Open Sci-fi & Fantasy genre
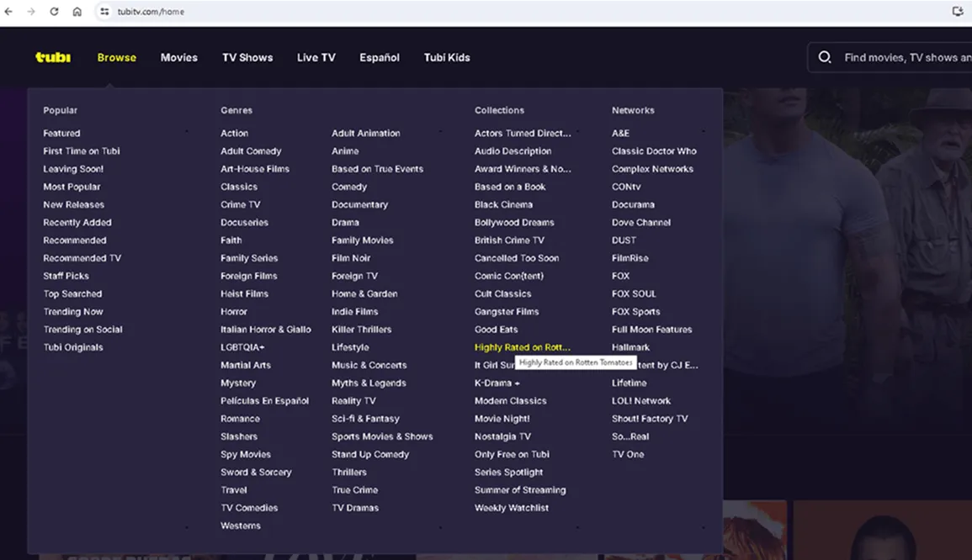Image resolution: width=972 pixels, height=560 pixels. [365, 419]
